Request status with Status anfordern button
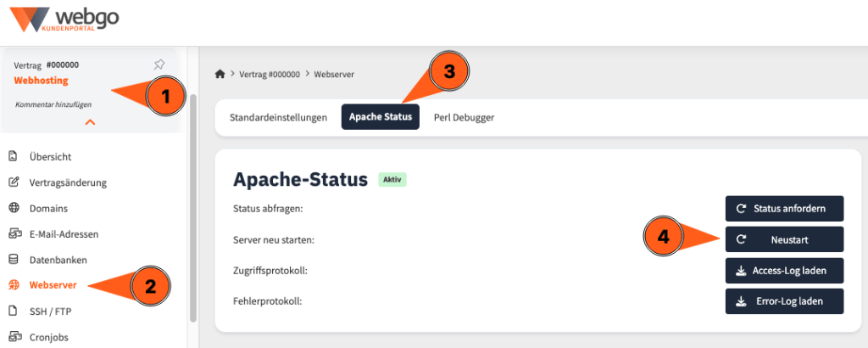 (x=784, y=208)
